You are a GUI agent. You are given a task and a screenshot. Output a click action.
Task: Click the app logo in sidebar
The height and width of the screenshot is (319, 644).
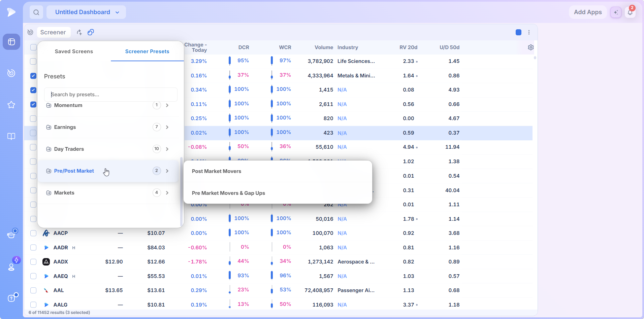click(x=11, y=12)
